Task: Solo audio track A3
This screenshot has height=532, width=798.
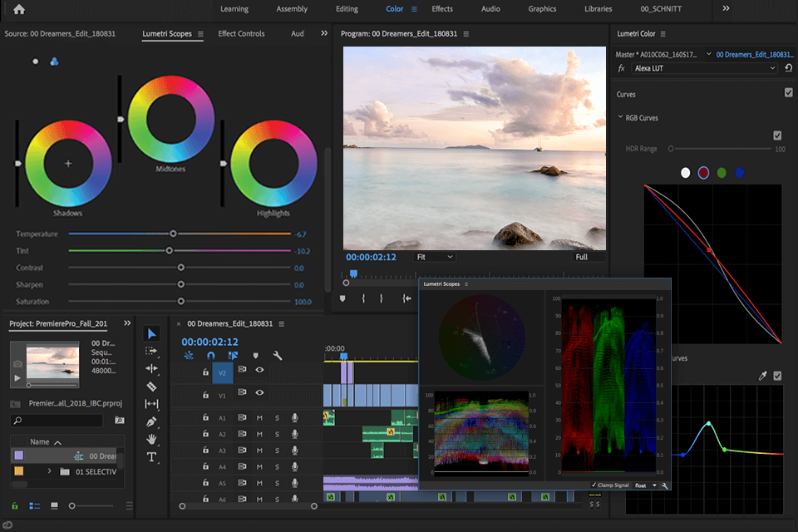Action: point(277,451)
